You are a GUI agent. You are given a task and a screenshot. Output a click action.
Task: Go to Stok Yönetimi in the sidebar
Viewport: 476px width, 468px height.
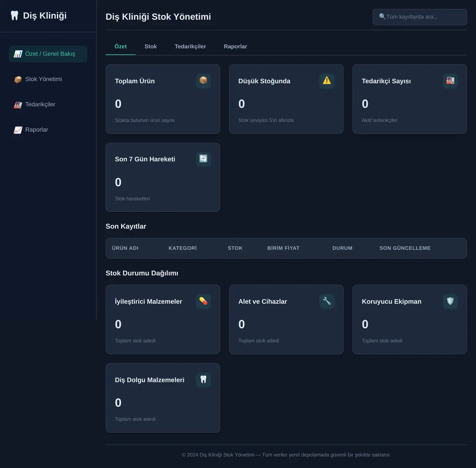(48, 79)
